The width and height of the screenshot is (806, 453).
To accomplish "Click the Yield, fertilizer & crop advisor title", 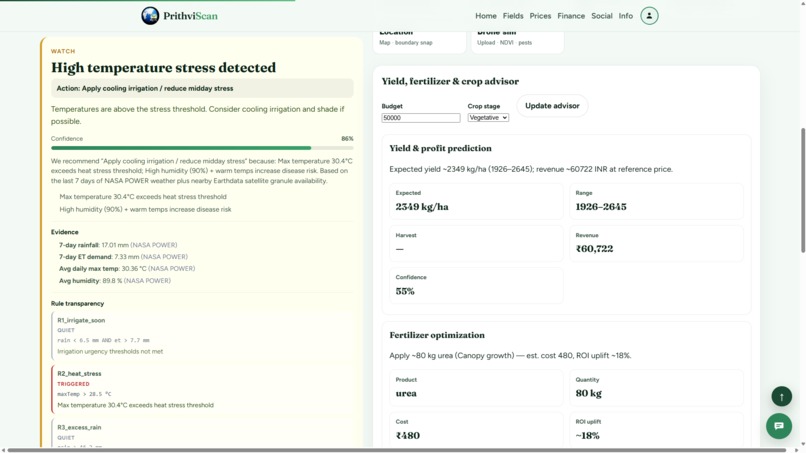I will 450,81.
